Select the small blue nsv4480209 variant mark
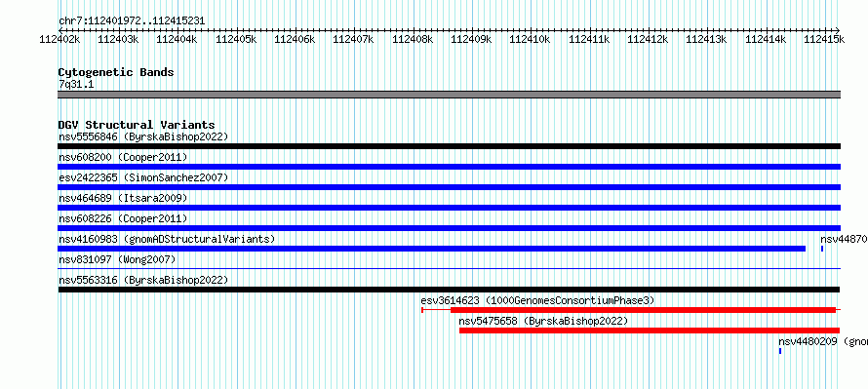The image size is (868, 389). point(780,351)
